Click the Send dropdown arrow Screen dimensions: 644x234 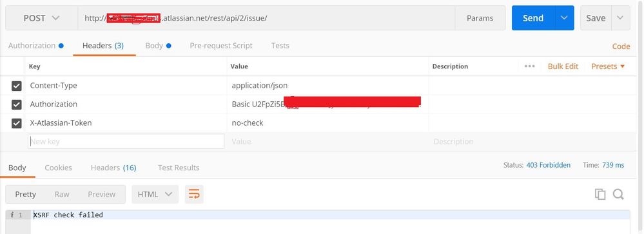coord(564,17)
